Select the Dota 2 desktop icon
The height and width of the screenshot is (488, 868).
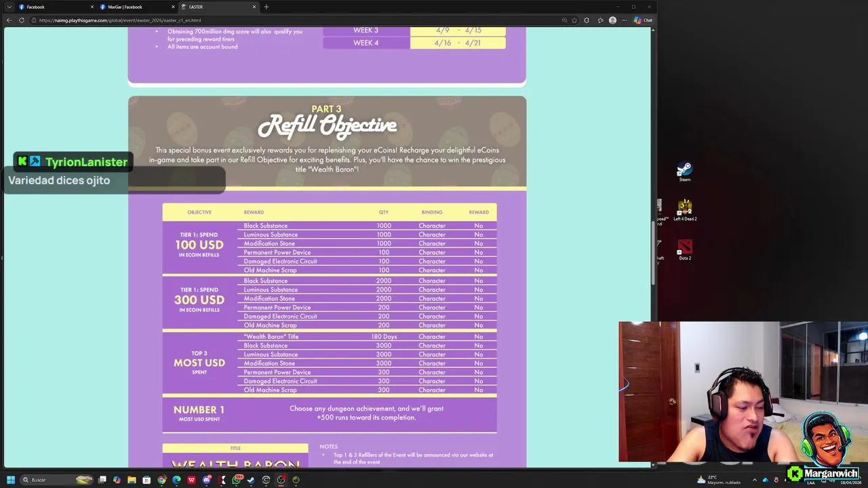pos(685,250)
